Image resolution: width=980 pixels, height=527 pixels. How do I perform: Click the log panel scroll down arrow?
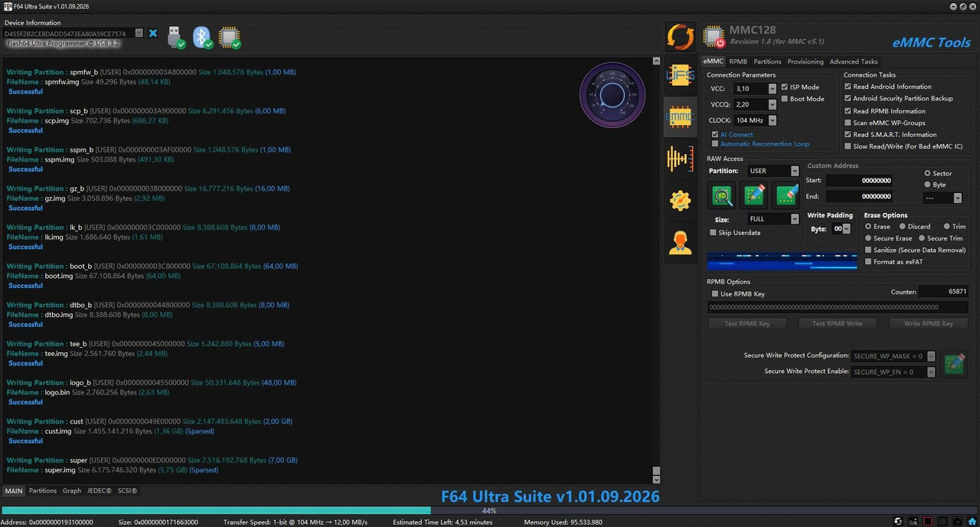coord(656,479)
